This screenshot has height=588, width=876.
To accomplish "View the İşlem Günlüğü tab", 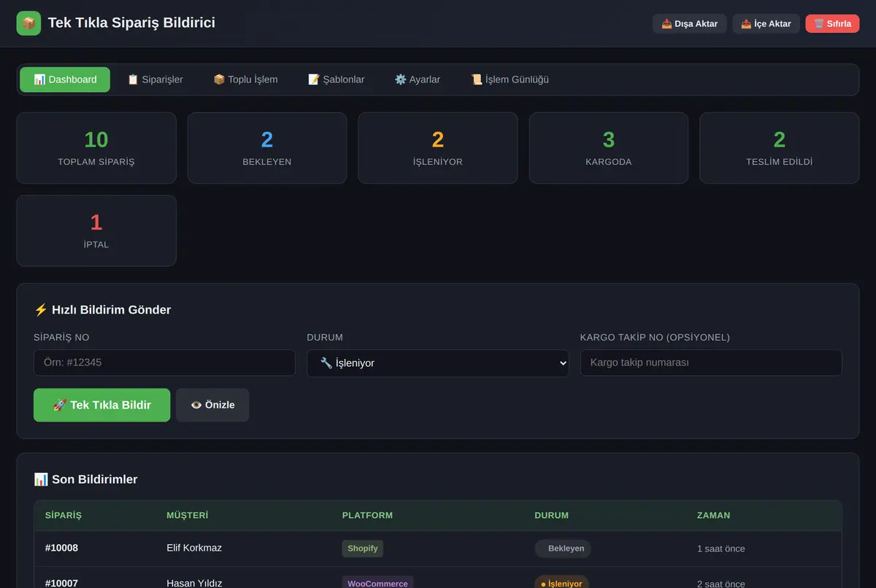I will click(x=510, y=80).
